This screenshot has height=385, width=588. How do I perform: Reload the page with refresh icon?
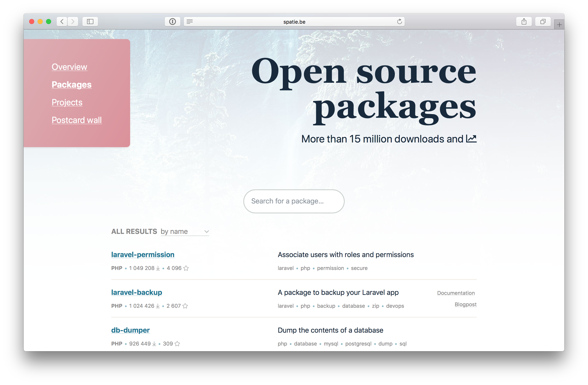pyautogui.click(x=399, y=22)
